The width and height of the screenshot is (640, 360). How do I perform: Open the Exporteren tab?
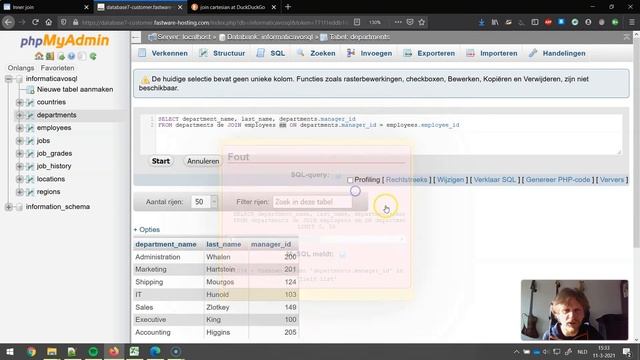[429, 53]
